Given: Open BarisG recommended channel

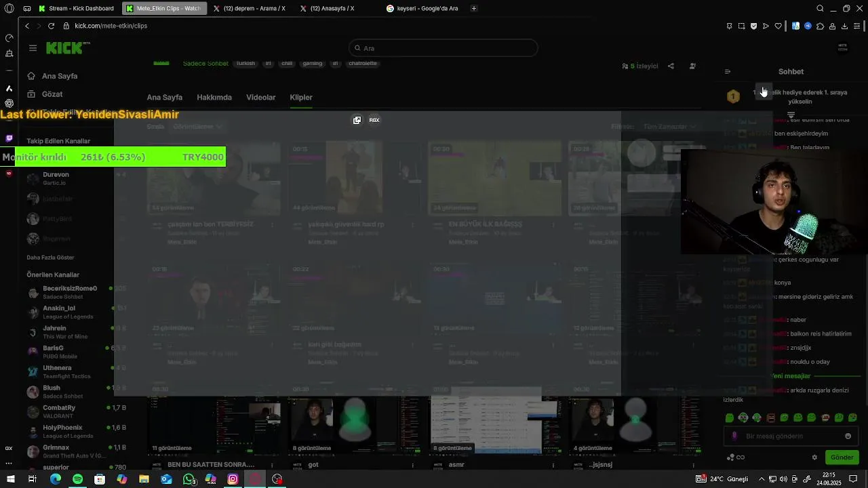Looking at the screenshot, I should 76,352.
